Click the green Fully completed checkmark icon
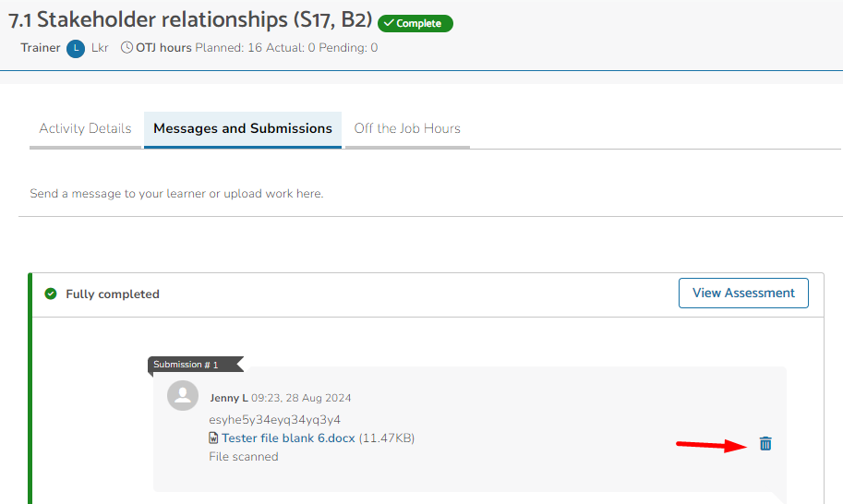843x504 pixels. (x=51, y=294)
